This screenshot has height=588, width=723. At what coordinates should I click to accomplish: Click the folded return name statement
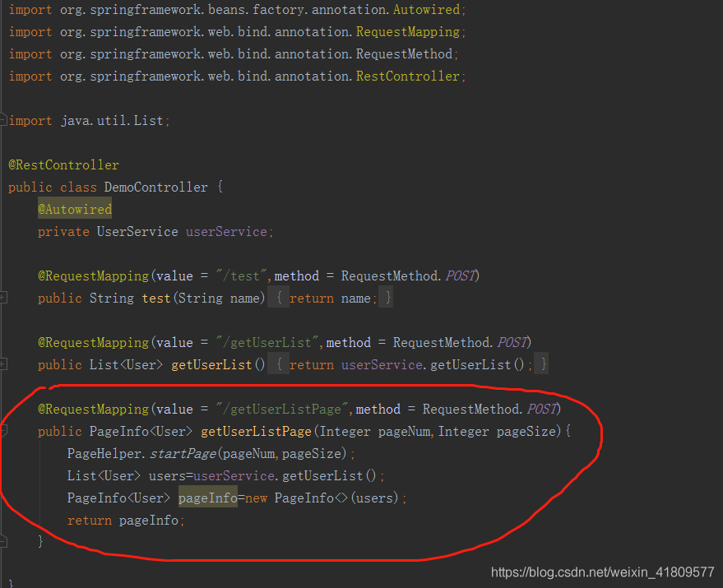(333, 299)
